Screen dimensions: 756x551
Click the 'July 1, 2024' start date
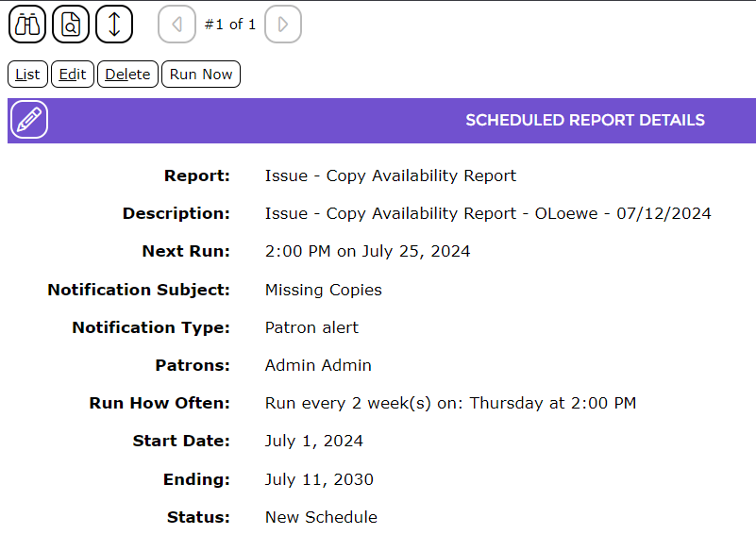tap(314, 441)
